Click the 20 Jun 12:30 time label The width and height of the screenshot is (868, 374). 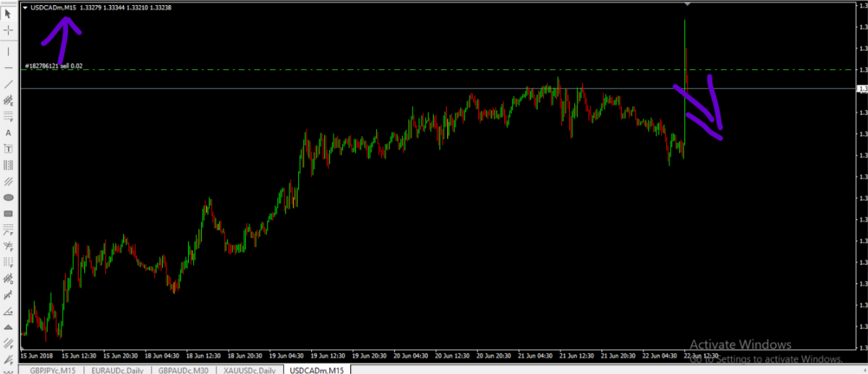click(453, 356)
